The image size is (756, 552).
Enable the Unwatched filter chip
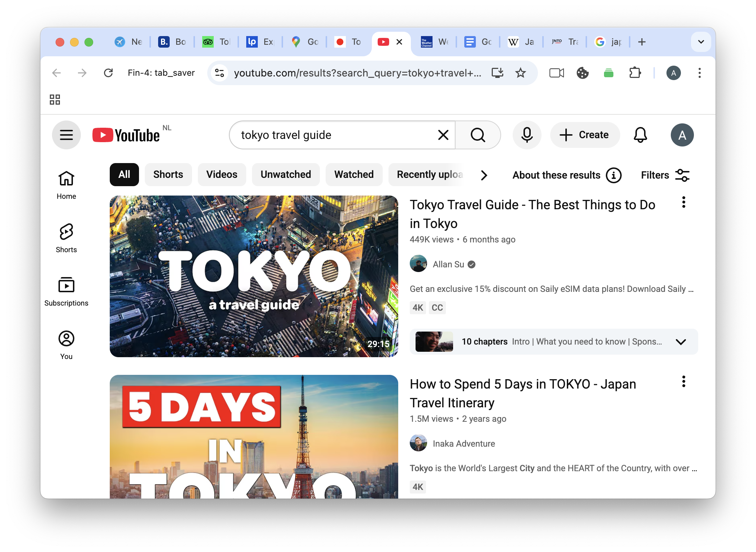pos(286,175)
